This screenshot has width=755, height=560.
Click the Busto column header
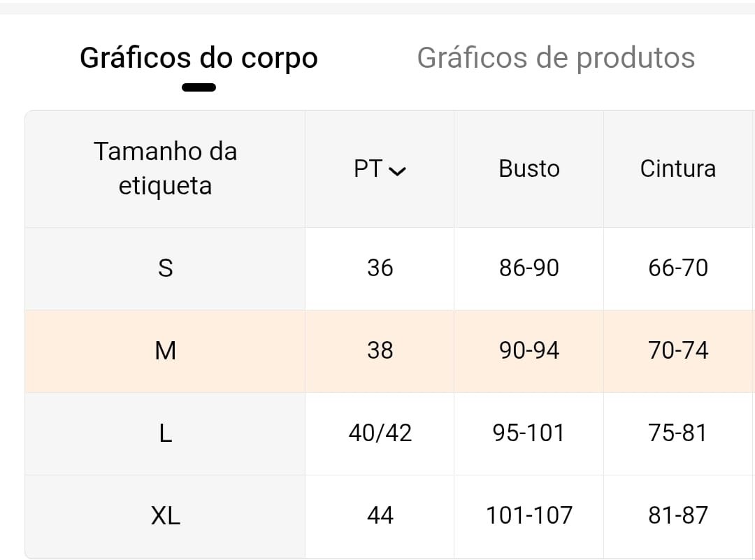[x=528, y=168]
